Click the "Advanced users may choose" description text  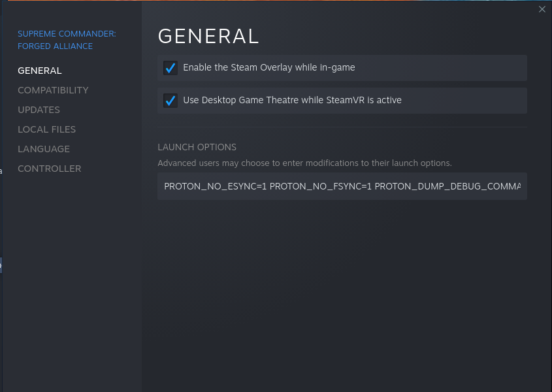[x=305, y=163]
